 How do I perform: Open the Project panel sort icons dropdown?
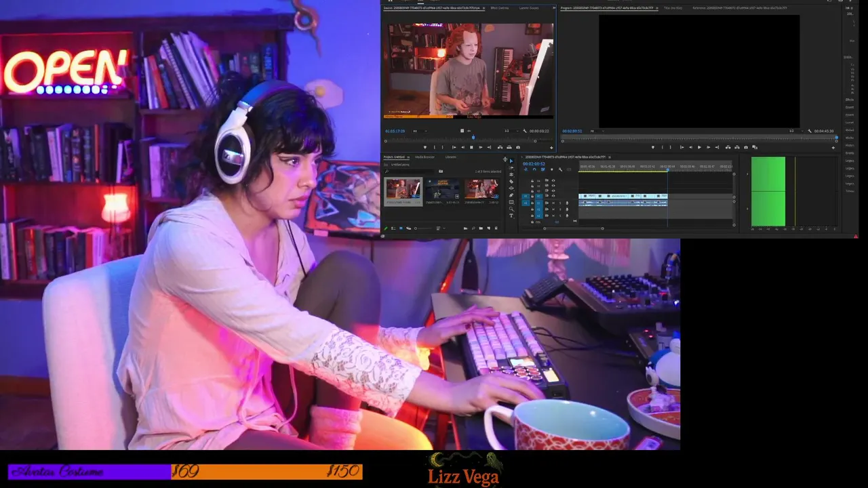click(x=441, y=228)
